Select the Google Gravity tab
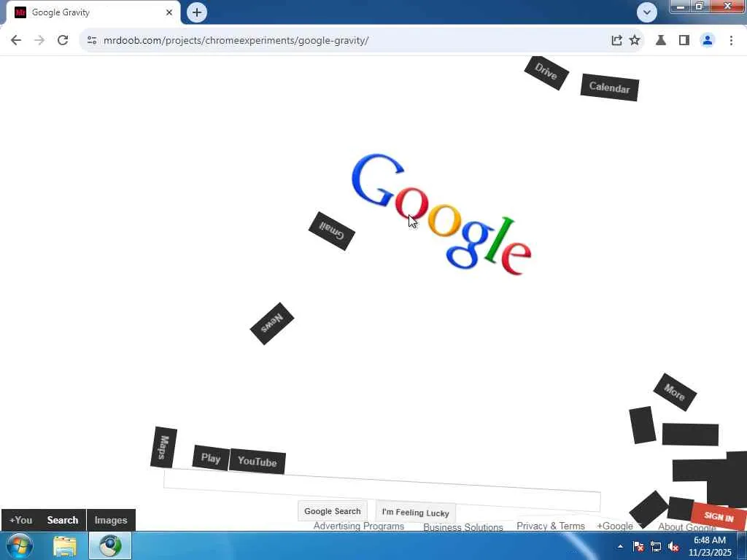 [93, 12]
